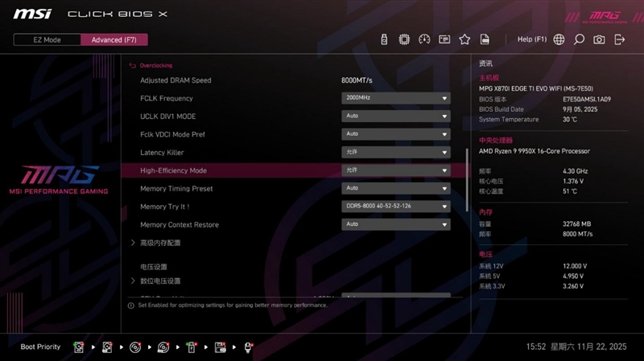This screenshot has width=644, height=361.
Task: Open the search magnifier icon
Action: (579, 39)
